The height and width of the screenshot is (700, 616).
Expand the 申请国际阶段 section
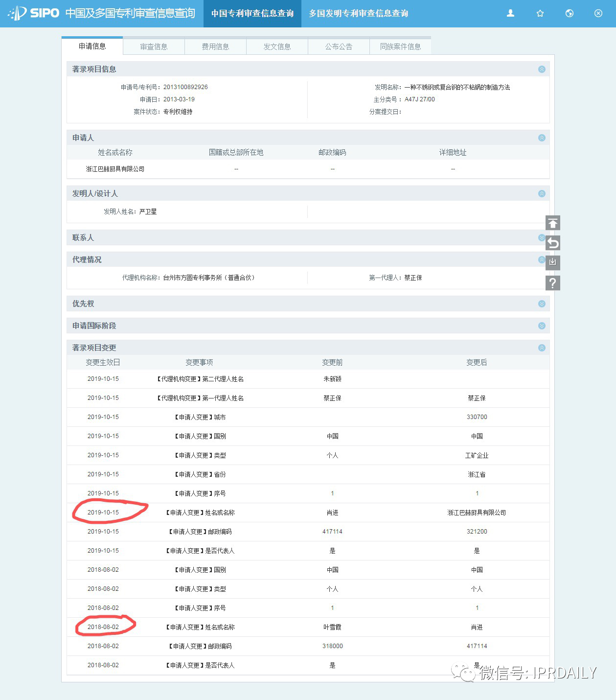coord(542,326)
